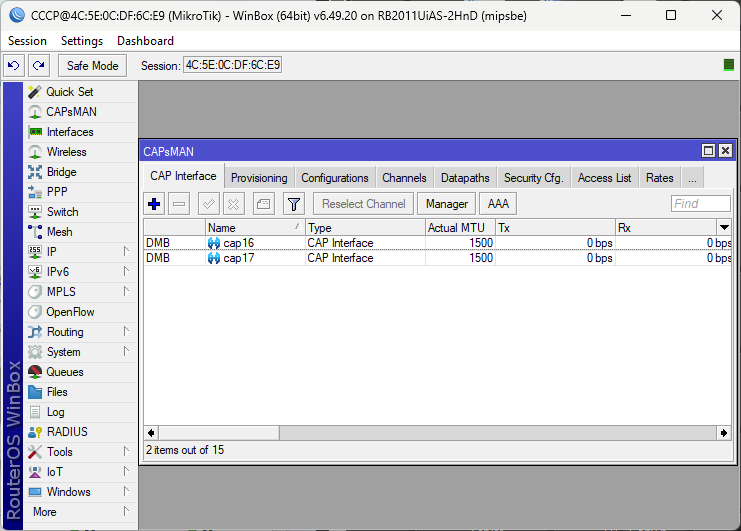741x531 pixels.
Task: Show more tabs via the ellipsis
Action: click(x=692, y=178)
